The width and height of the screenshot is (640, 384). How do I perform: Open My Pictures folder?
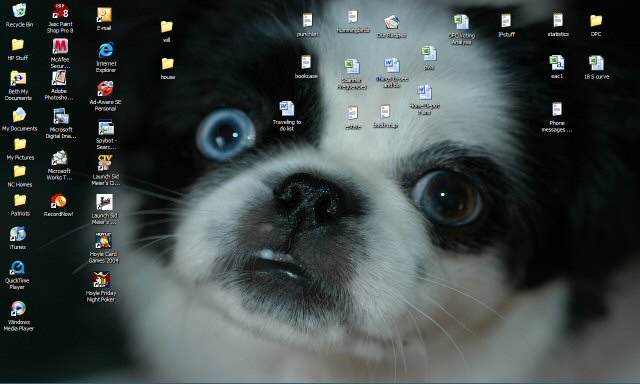coord(20,145)
